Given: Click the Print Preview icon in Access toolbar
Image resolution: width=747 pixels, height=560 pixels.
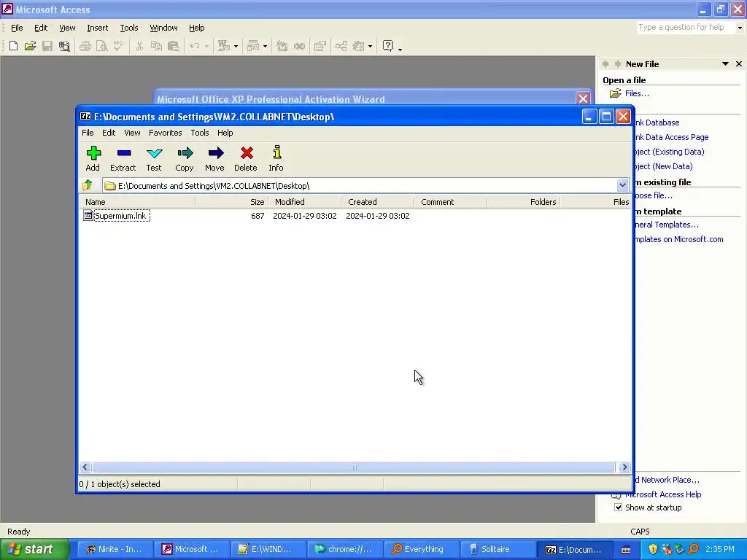Looking at the screenshot, I should click(x=102, y=46).
